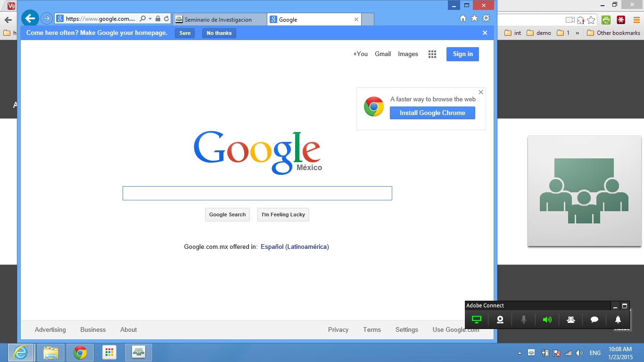Screen dimensions: 644x362
Task: Open the Google apps grid
Action: pos(432,54)
